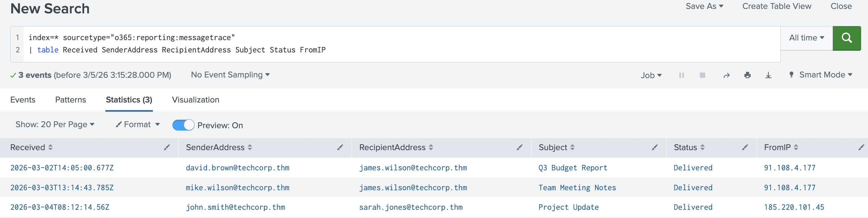Open the Show 20 Per Page dropdown
Image resolution: width=868 pixels, height=218 pixels.
pos(55,124)
